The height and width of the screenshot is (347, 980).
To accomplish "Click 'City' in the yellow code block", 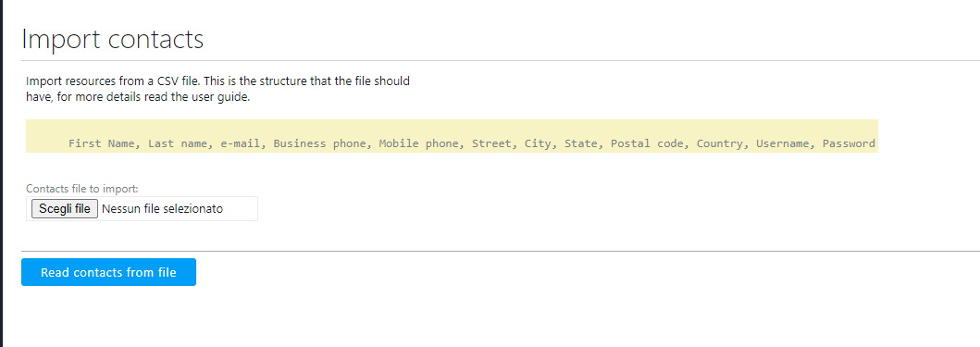I will click(538, 143).
